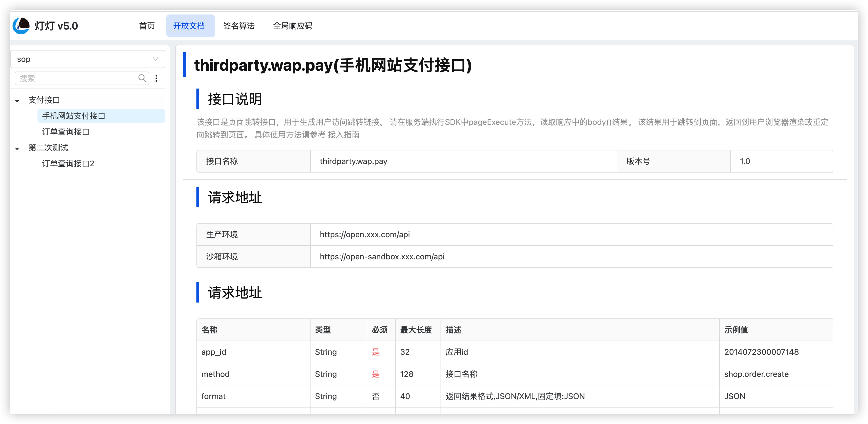Viewport: 868px width, 424px height.
Task: Open the 签名算法 tab
Action: tap(238, 26)
